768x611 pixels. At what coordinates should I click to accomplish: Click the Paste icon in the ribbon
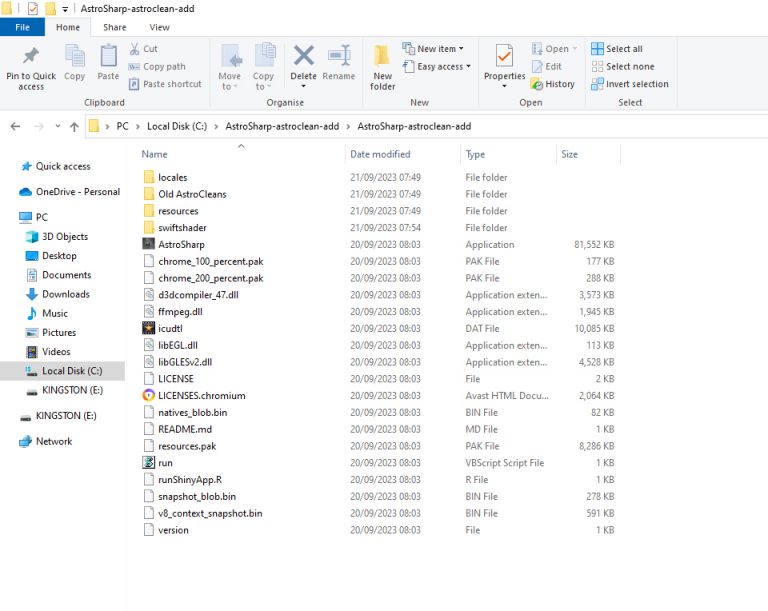coord(108,58)
